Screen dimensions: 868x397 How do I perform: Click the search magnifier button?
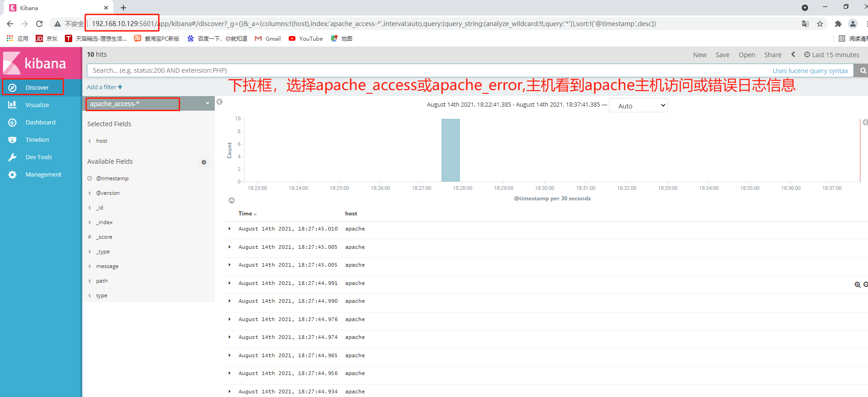pos(863,70)
